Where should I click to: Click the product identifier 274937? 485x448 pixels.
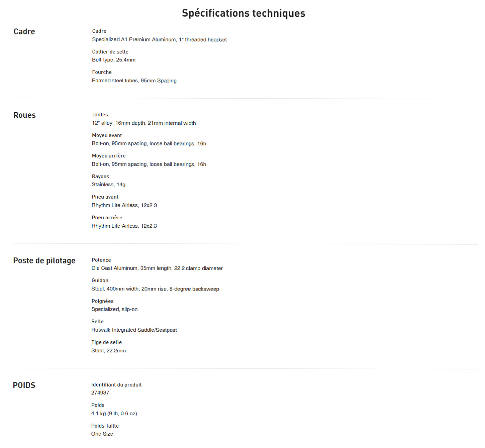click(x=100, y=393)
